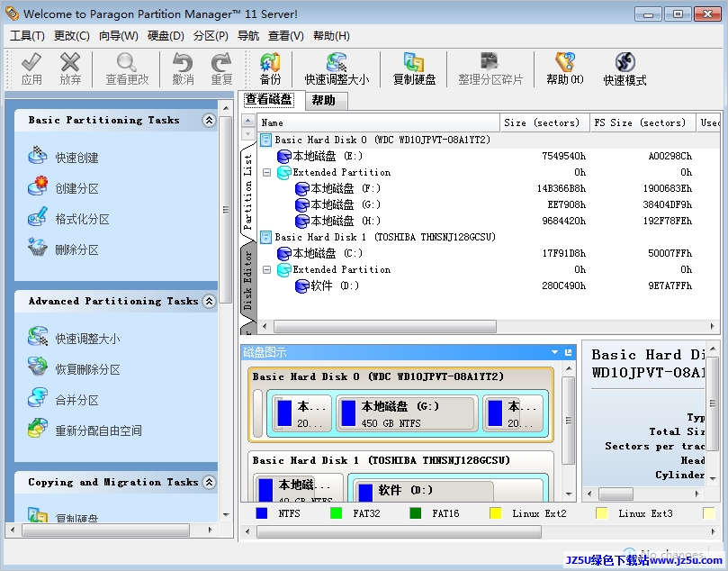Click the Undo (撤消) arrow icon
Image resolution: width=728 pixels, height=571 pixels.
point(183,63)
